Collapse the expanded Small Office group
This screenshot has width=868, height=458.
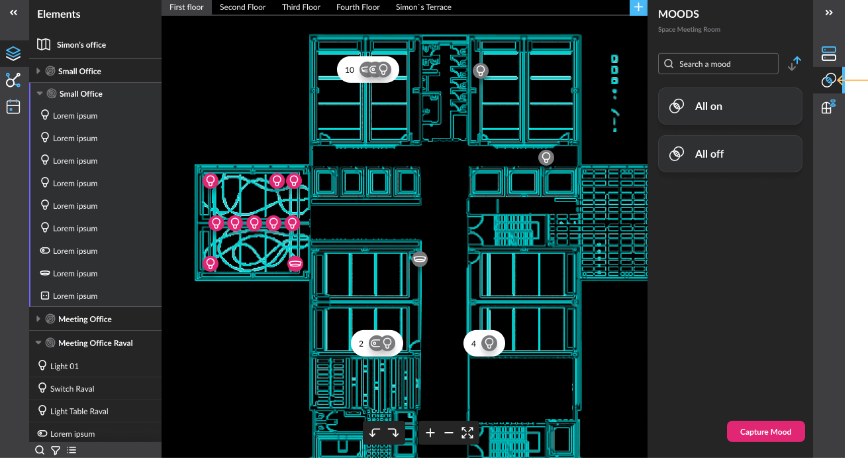(40, 93)
